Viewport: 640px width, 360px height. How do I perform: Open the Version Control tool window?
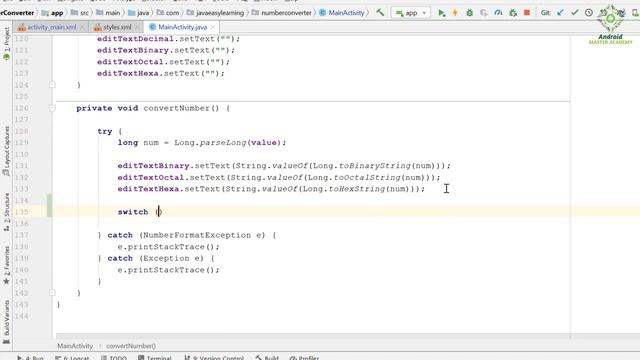point(214,358)
